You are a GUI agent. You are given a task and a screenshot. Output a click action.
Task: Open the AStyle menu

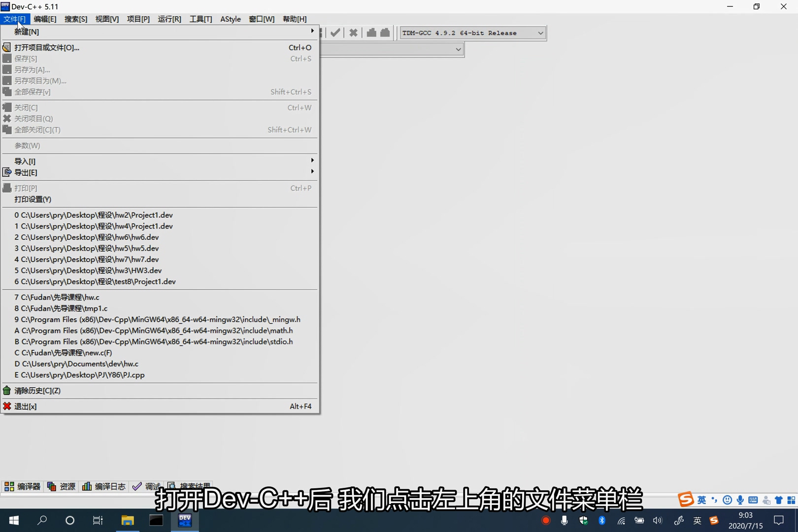(231, 19)
